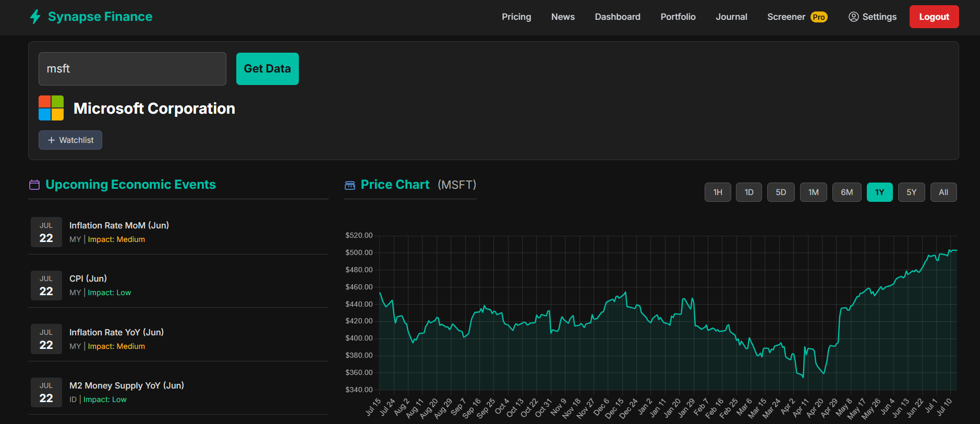980x424 pixels.
Task: Click the Pro badge next to Screener
Action: click(819, 17)
